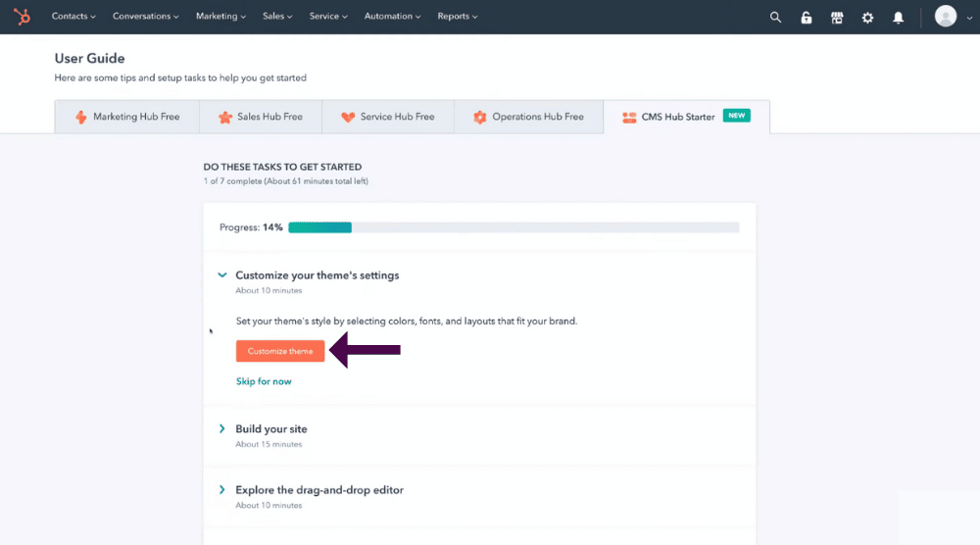This screenshot has height=545, width=980.
Task: Click the 'About 15 minutes' label
Action: click(269, 444)
